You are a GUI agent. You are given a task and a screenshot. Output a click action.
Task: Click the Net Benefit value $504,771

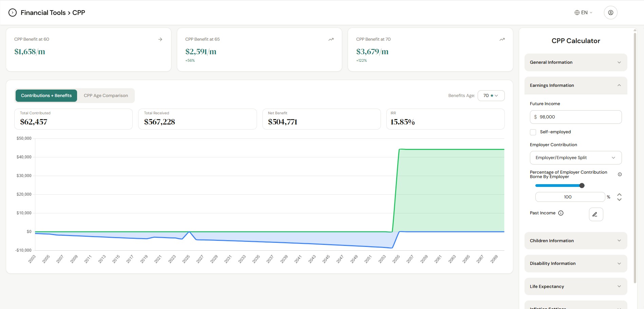(x=282, y=122)
